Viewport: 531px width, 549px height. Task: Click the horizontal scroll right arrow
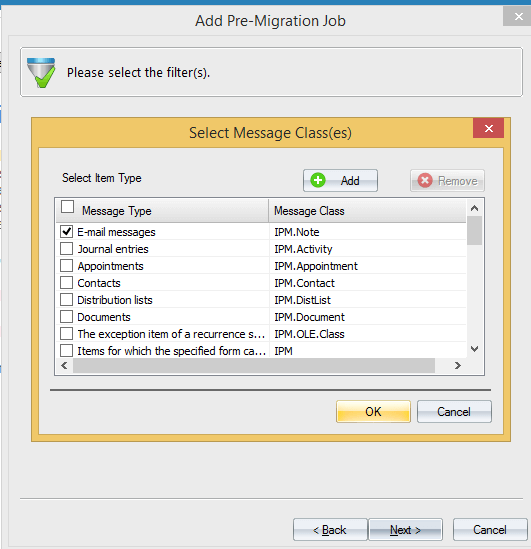point(457,366)
